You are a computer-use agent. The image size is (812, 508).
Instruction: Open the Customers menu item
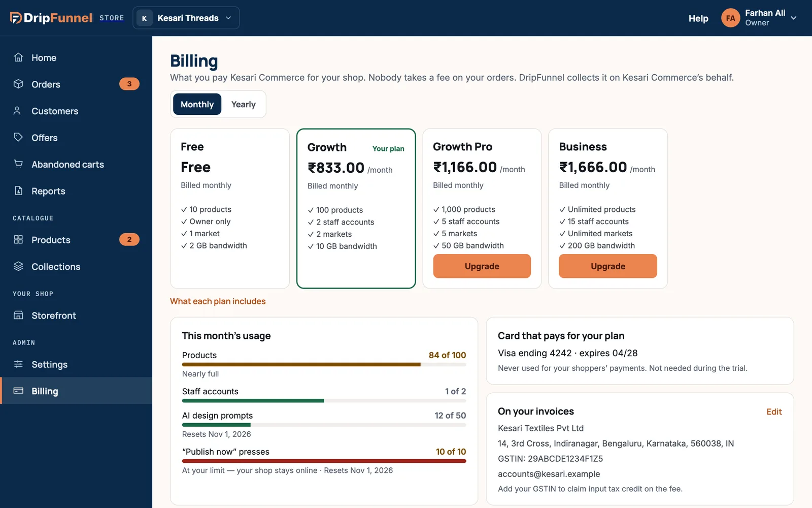(76, 111)
